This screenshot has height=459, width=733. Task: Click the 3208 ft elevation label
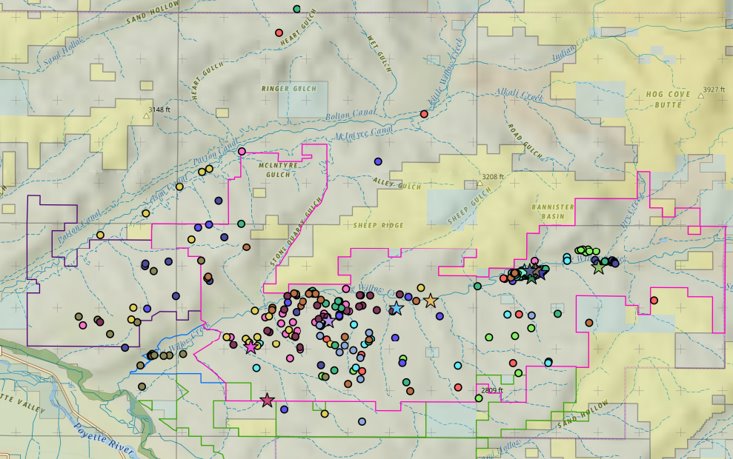(493, 177)
